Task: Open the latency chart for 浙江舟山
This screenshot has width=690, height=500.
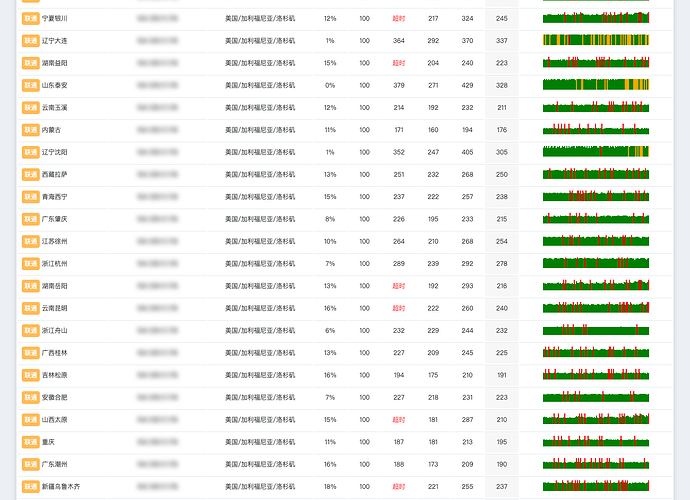Action: tap(596, 330)
